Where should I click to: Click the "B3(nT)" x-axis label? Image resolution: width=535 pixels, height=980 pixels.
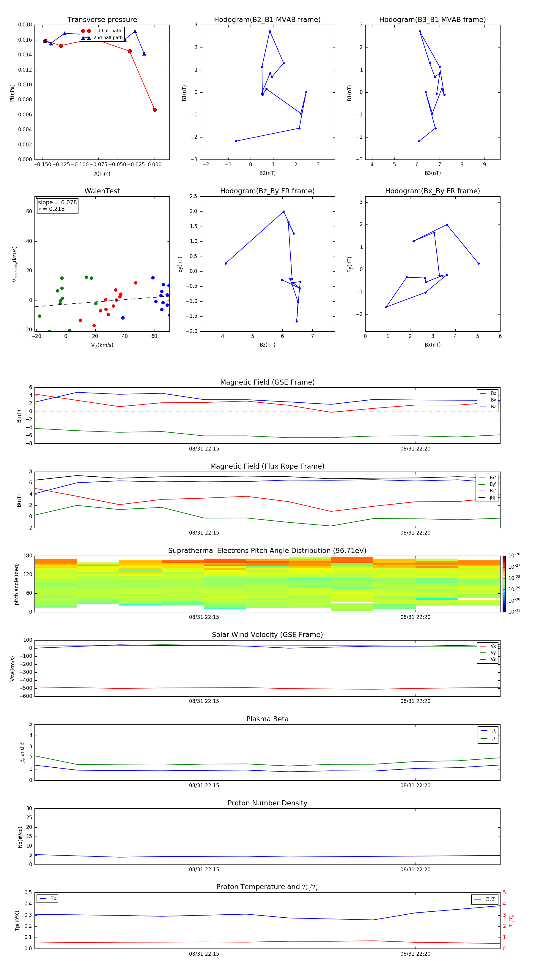[x=432, y=173]
